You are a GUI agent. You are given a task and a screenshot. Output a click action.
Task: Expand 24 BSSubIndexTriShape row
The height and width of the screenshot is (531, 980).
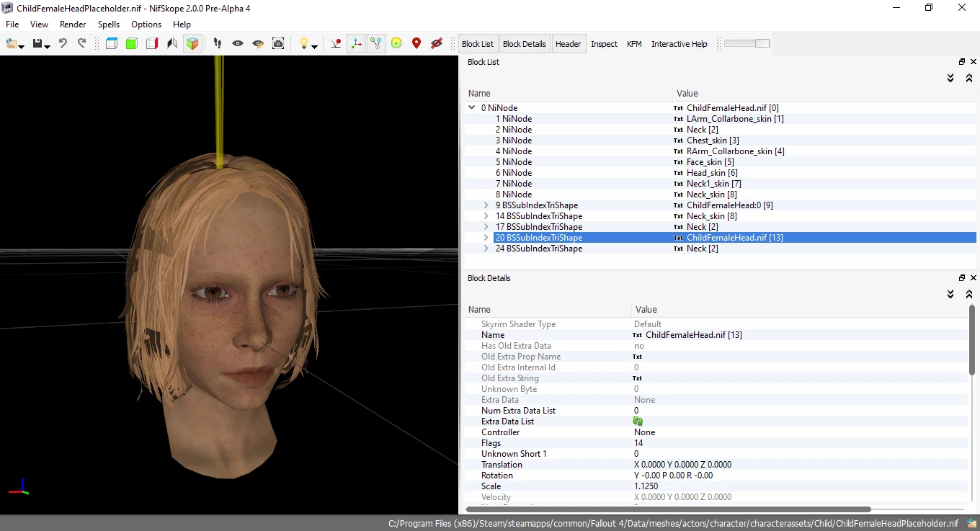(487, 249)
